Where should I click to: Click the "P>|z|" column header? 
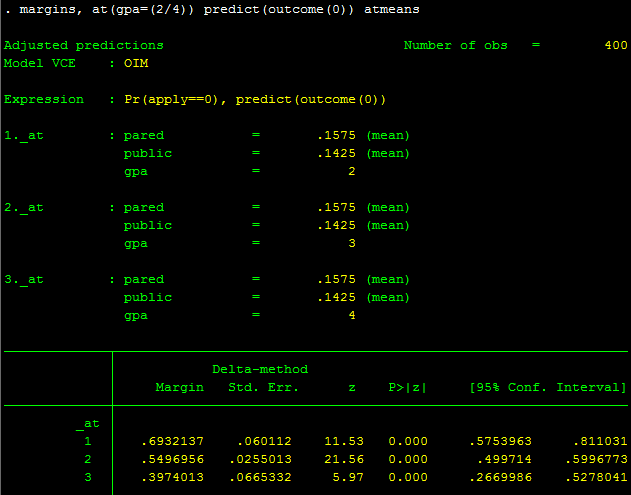coord(408,387)
